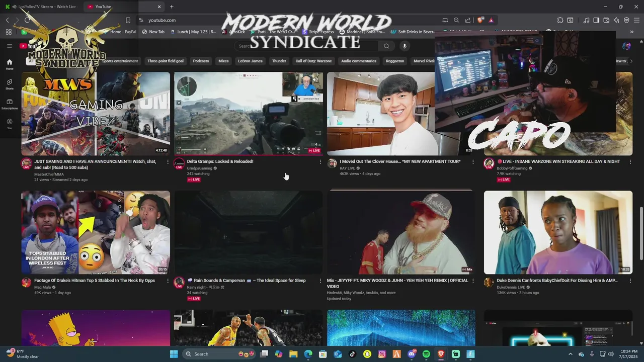Screen dimensions: 644x362
Task: Play the Rain Sounds & Campervan thumbnail
Action: [x=248, y=232]
